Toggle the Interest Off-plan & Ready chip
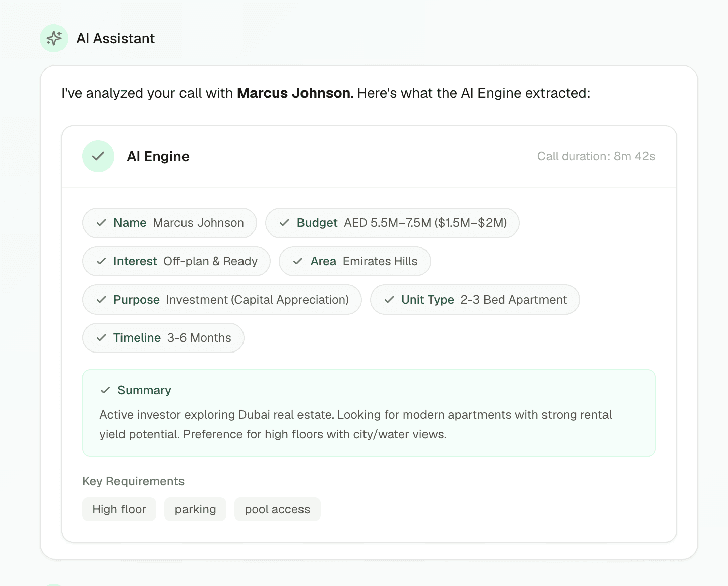This screenshot has width=728, height=586. 176,261
